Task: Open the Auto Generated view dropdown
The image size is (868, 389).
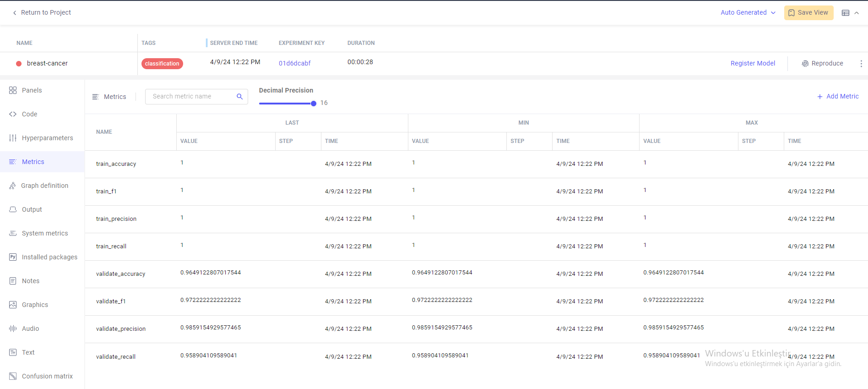Action: [748, 13]
